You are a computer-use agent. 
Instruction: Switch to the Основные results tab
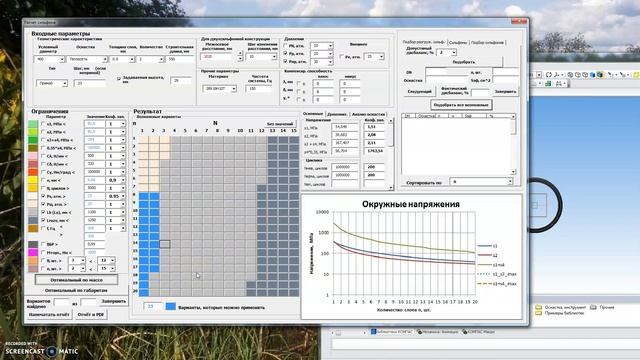313,114
